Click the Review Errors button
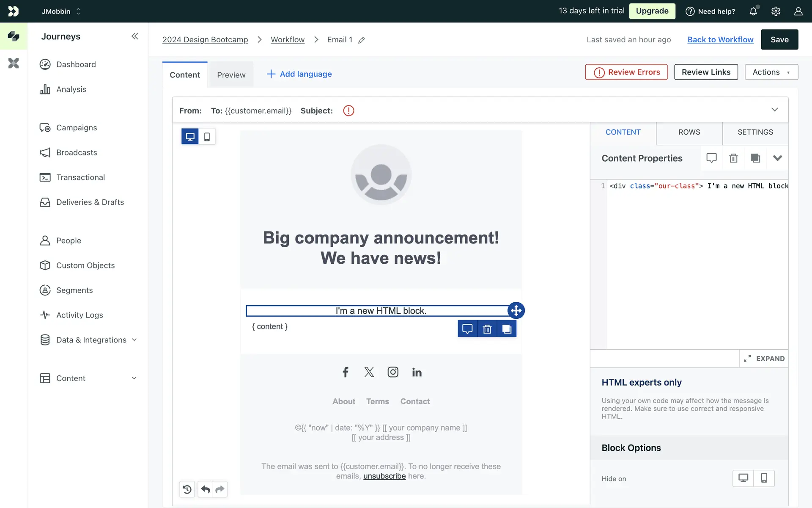 [x=626, y=72]
